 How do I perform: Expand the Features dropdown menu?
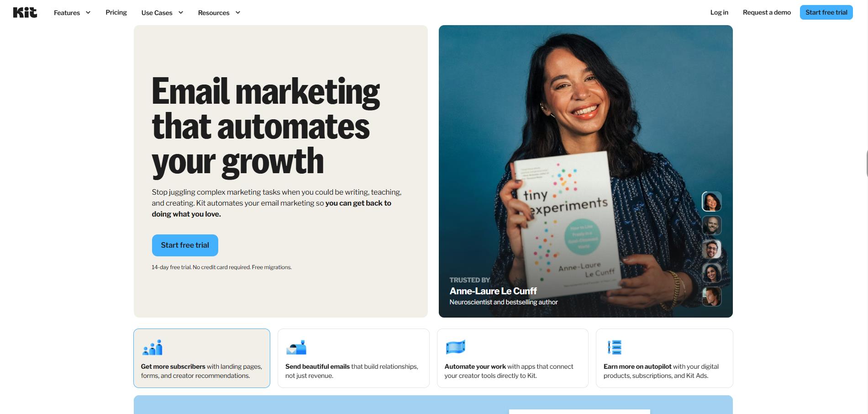point(72,13)
